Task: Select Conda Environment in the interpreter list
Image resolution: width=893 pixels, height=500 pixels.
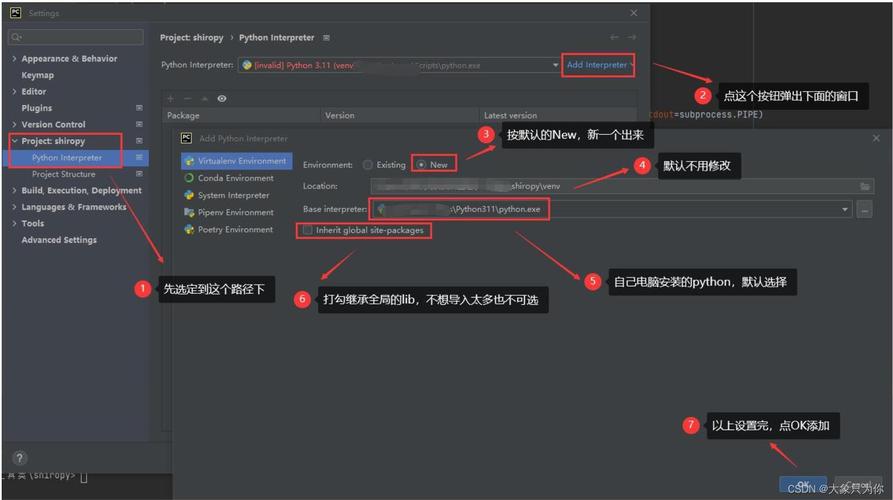Action: click(x=235, y=178)
